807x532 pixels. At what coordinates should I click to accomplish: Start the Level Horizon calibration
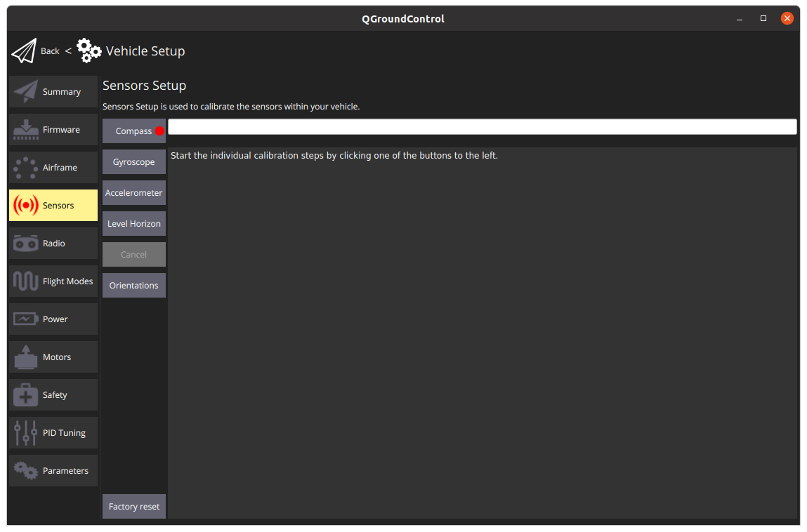point(133,223)
